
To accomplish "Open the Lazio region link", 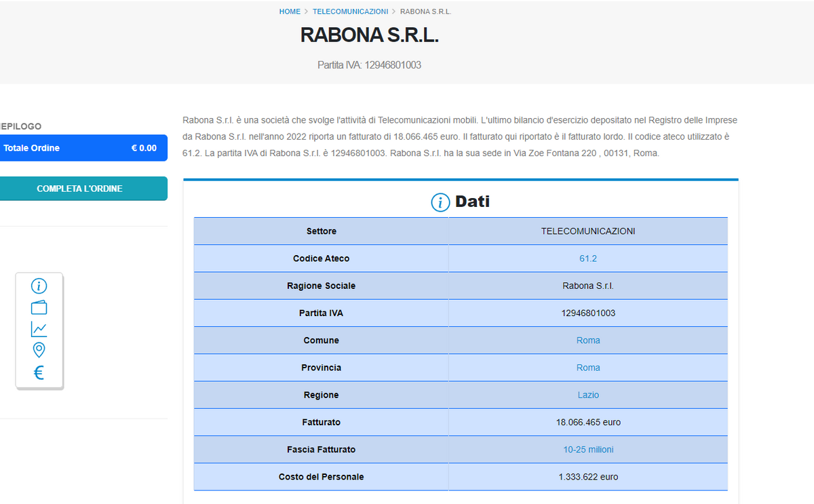I will pyautogui.click(x=588, y=395).
